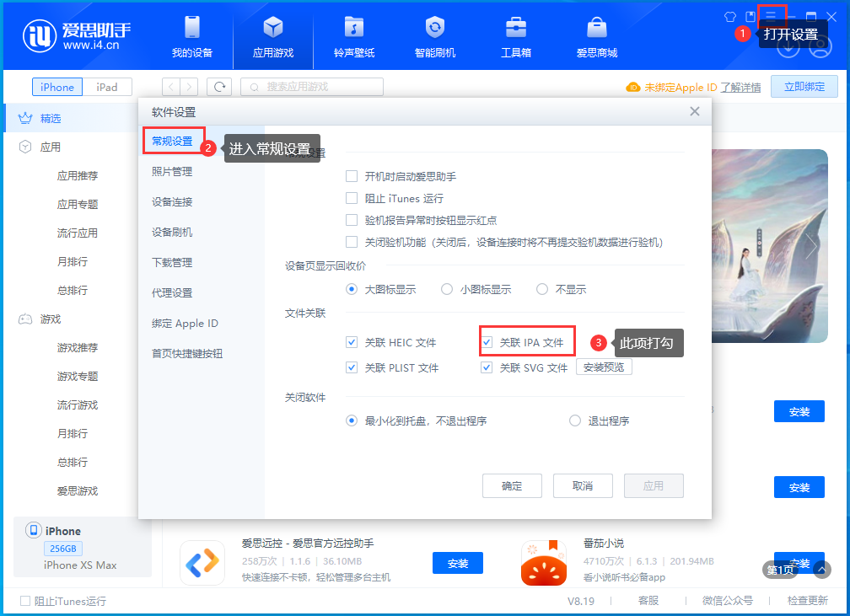Choose 退出程序 for closing behavior
Image resolution: width=850 pixels, height=616 pixels.
coord(574,420)
